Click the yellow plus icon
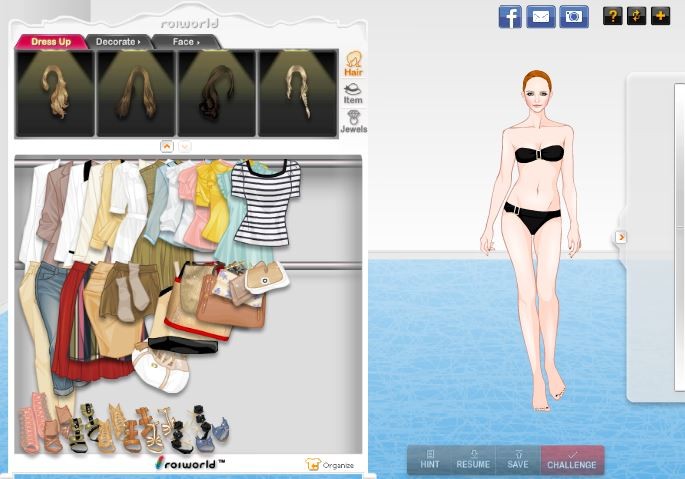Screen dimensions: 685x479 click(x=660, y=16)
